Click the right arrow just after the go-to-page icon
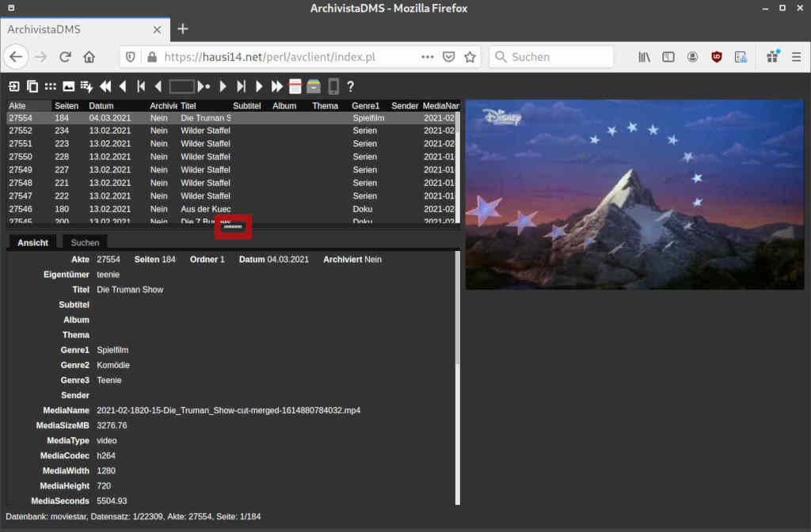This screenshot has width=811, height=532. [223, 86]
